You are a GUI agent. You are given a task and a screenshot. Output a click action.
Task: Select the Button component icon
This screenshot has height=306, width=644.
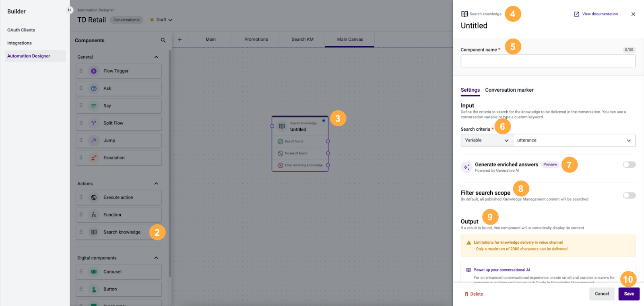tap(94, 289)
